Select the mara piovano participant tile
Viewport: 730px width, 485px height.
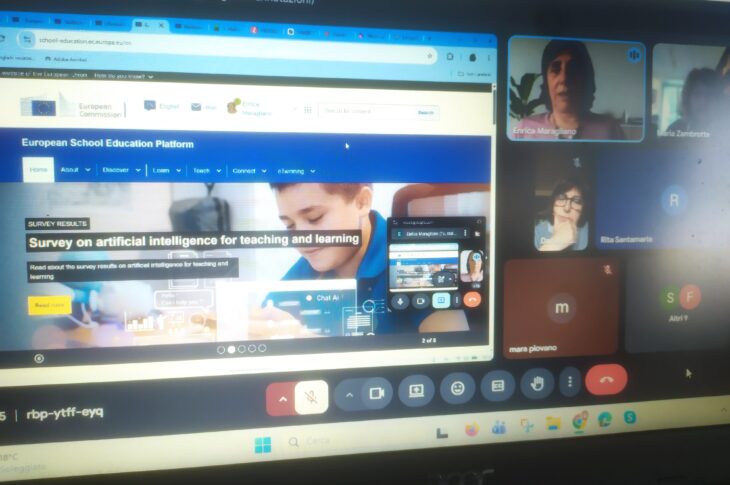click(x=561, y=309)
